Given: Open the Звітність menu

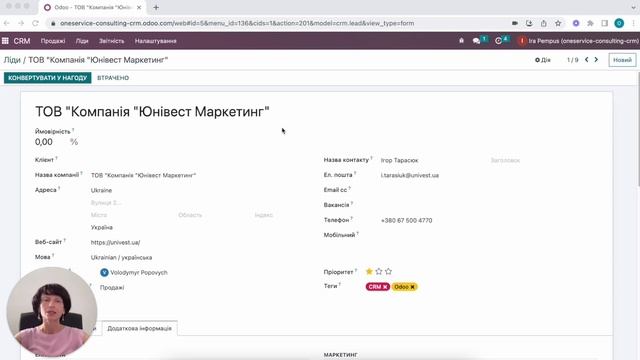Looking at the screenshot, I should (111, 41).
